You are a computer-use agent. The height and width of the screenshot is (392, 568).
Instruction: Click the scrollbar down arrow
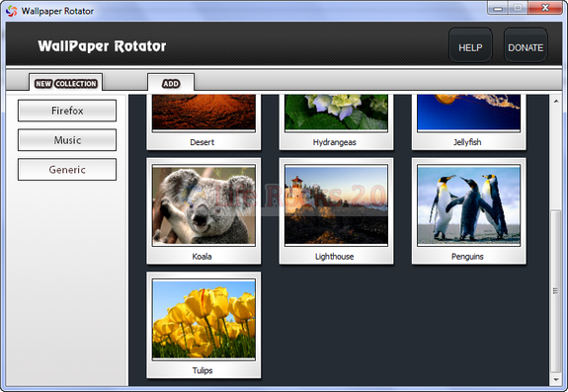coord(556,380)
